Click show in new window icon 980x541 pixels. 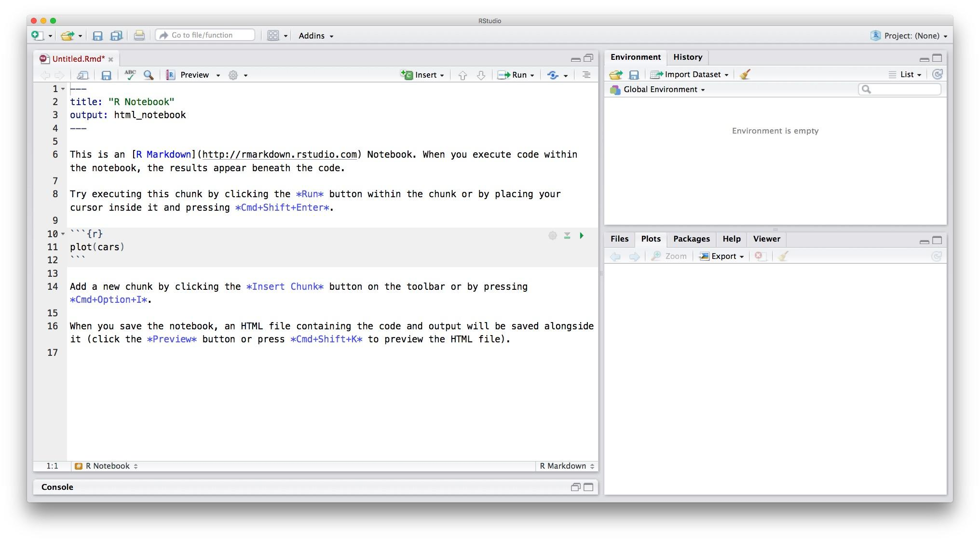(82, 75)
